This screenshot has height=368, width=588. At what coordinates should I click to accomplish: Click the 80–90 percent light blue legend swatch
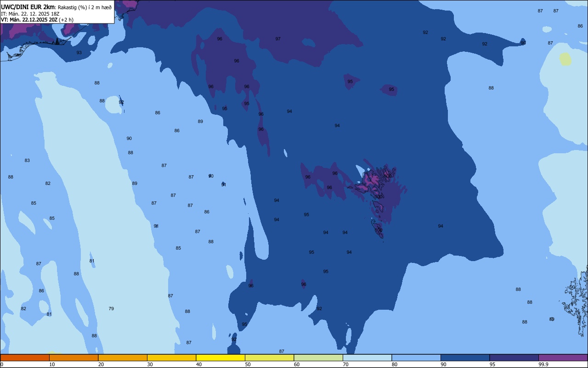(x=416, y=357)
